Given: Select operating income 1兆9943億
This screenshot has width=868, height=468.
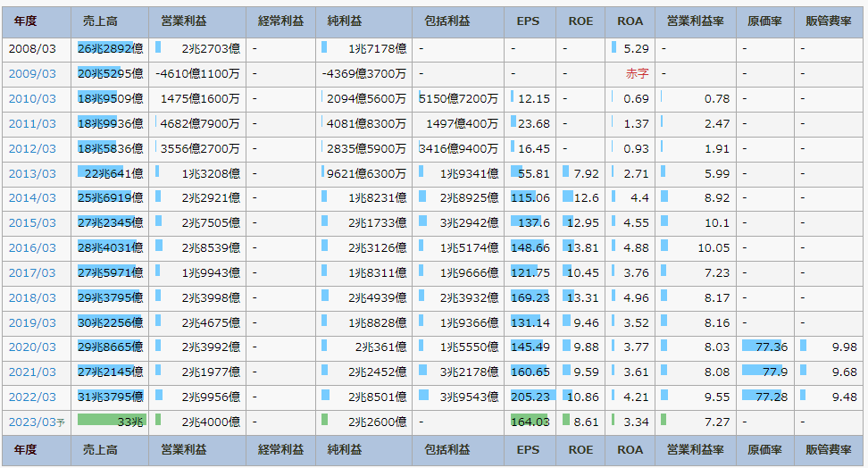Looking at the screenshot, I should tap(211, 272).
